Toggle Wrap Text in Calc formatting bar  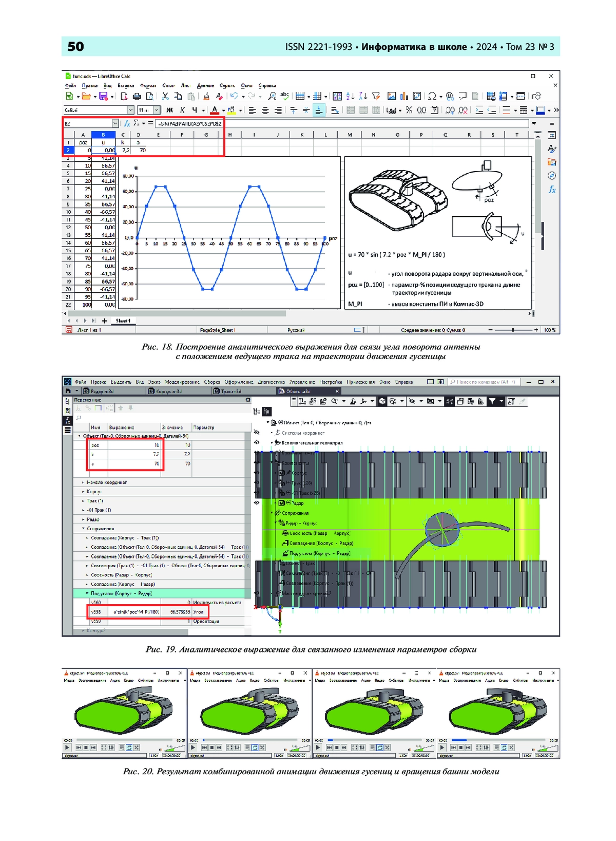click(x=335, y=110)
